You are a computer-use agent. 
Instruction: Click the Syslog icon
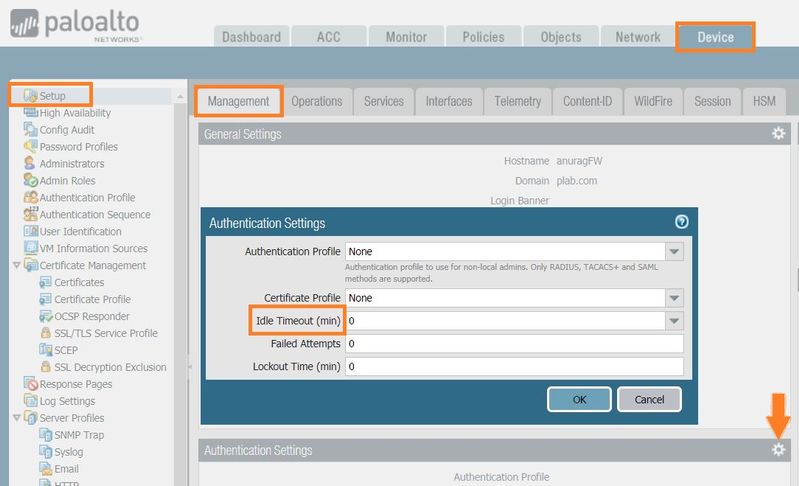(x=45, y=451)
